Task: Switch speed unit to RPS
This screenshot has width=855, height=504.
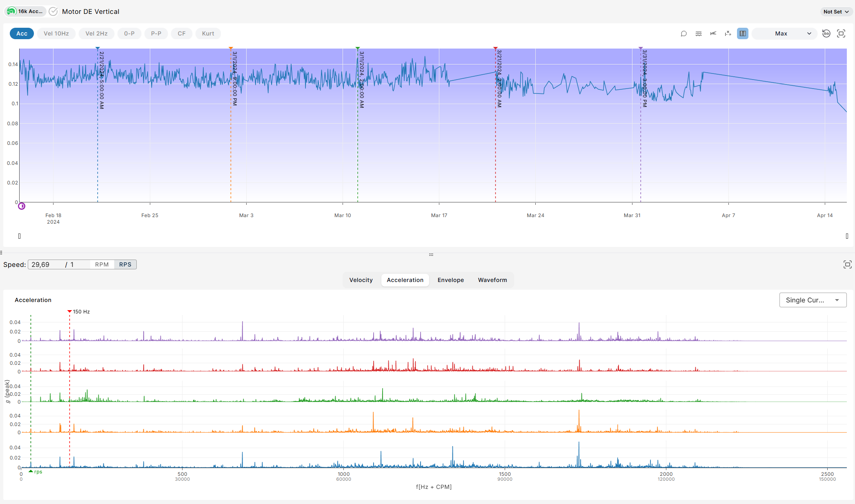Action: click(x=125, y=264)
